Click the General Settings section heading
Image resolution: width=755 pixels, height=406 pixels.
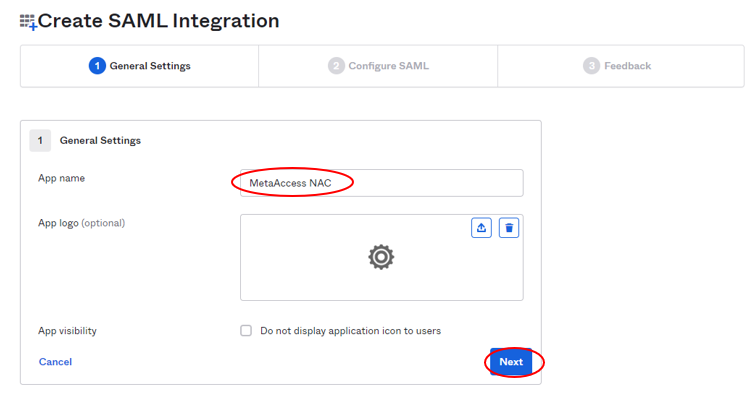[x=100, y=141]
